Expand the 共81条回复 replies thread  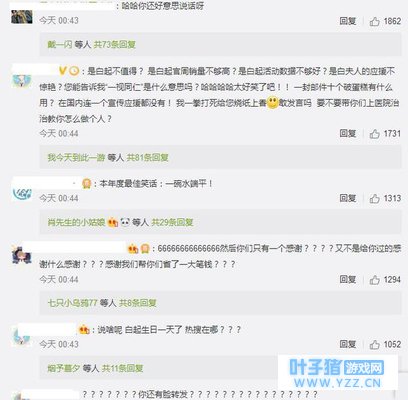pyautogui.click(x=147, y=157)
